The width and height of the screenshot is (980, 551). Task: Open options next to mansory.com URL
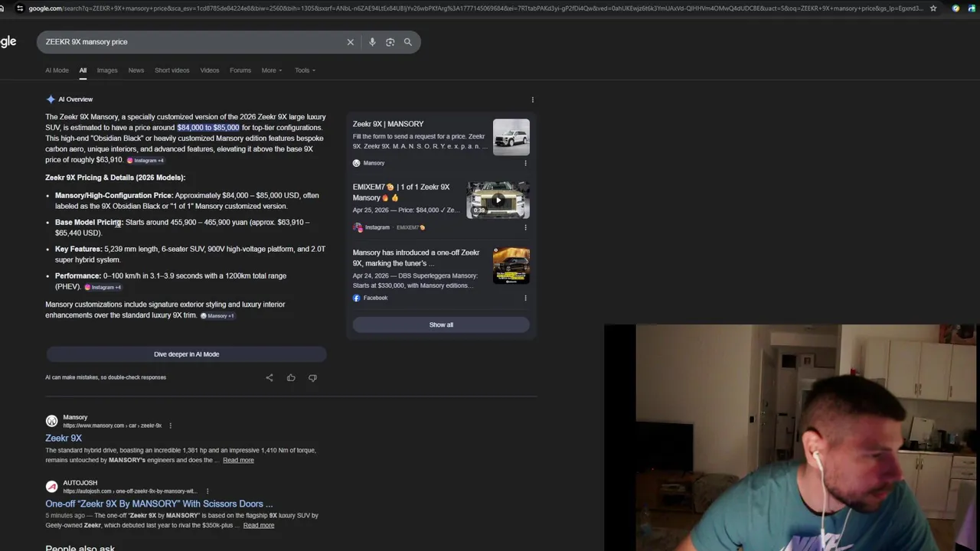pos(170,425)
